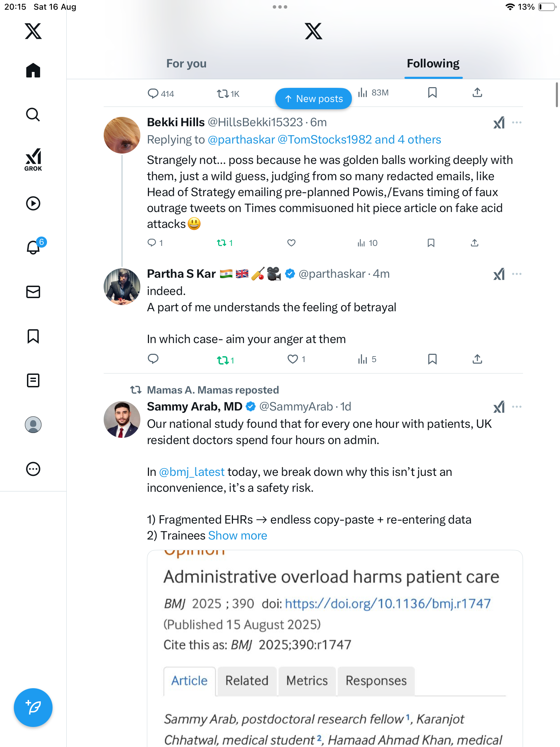Open more options on Sammy Arab's post

coord(516,407)
